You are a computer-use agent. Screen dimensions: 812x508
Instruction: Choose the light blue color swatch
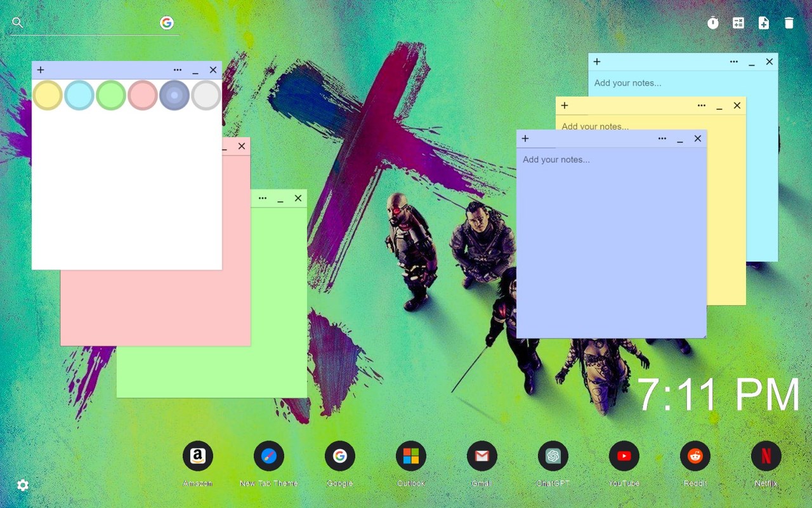79,95
